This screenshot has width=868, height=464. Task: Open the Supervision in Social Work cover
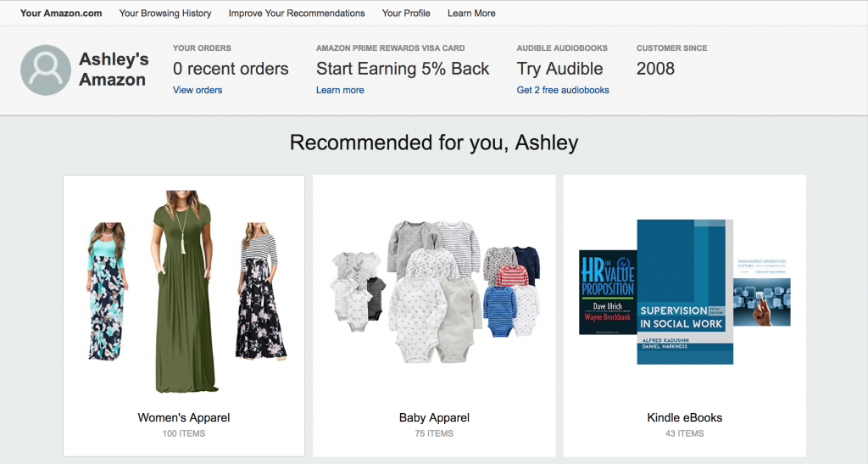[684, 291]
